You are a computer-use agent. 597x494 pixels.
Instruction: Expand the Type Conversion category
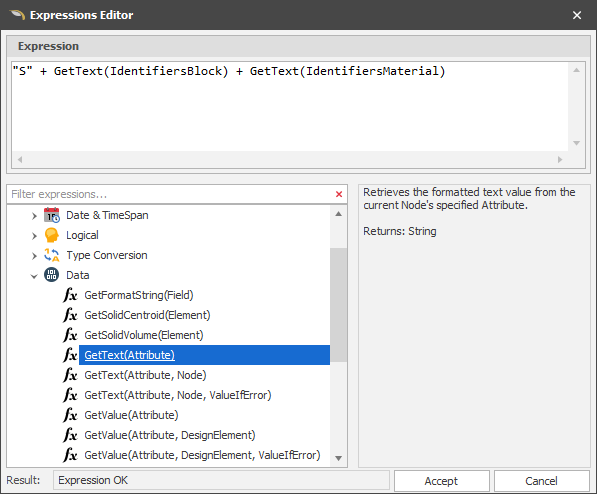pyautogui.click(x=34, y=256)
